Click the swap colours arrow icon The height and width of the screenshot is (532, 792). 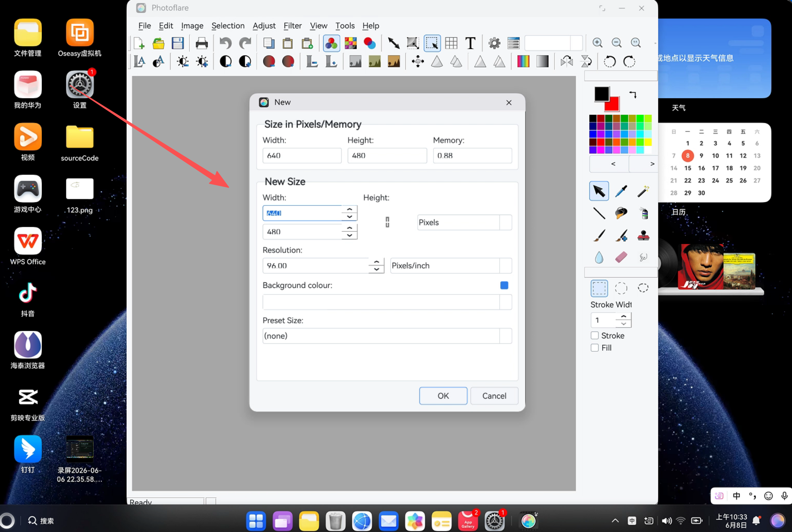click(x=633, y=95)
